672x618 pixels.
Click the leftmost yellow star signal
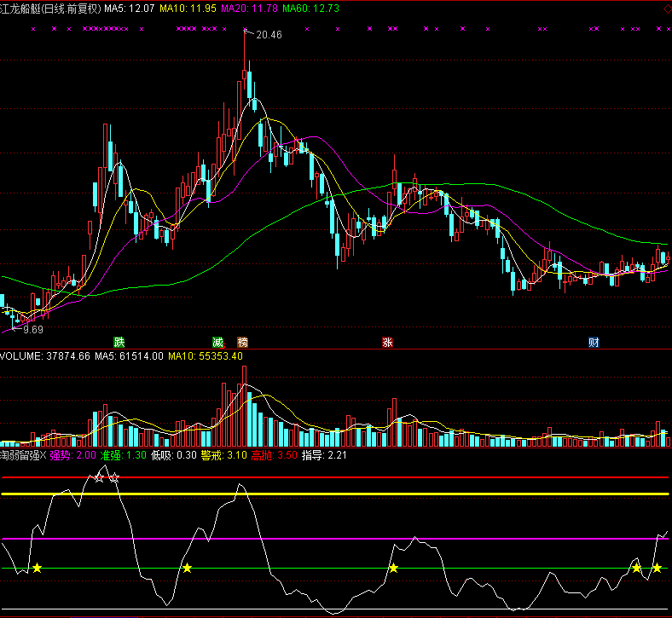click(38, 569)
